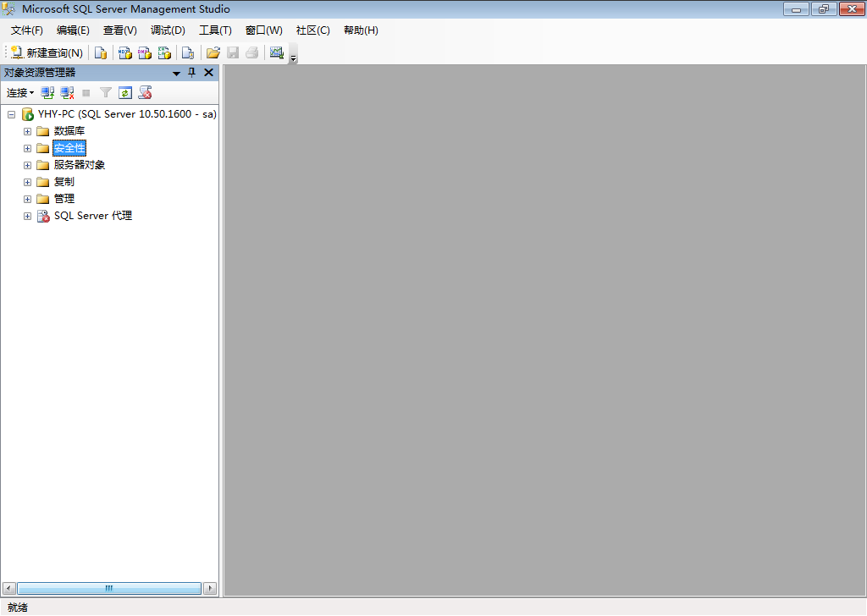867x616 pixels.
Task: Select the 管理 tree item
Action: coord(64,199)
